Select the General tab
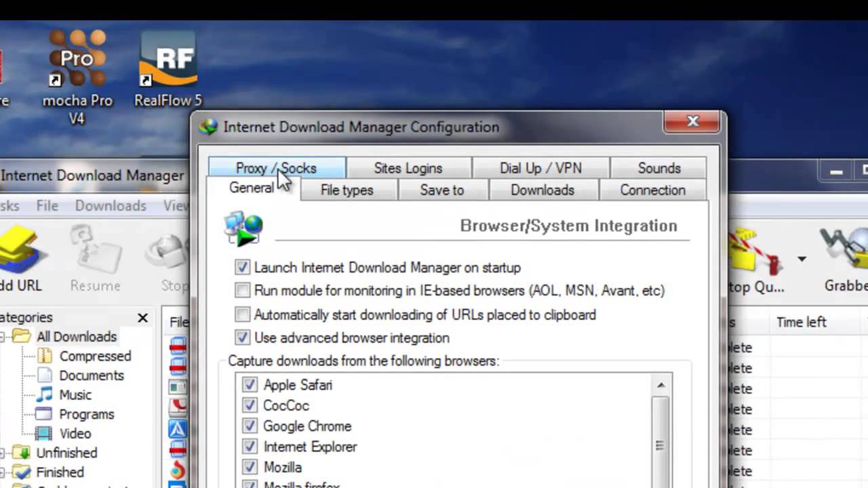This screenshot has height=488, width=868. coord(252,188)
